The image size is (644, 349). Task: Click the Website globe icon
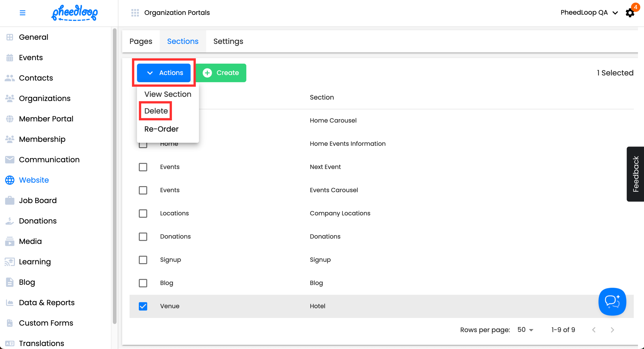(x=10, y=180)
